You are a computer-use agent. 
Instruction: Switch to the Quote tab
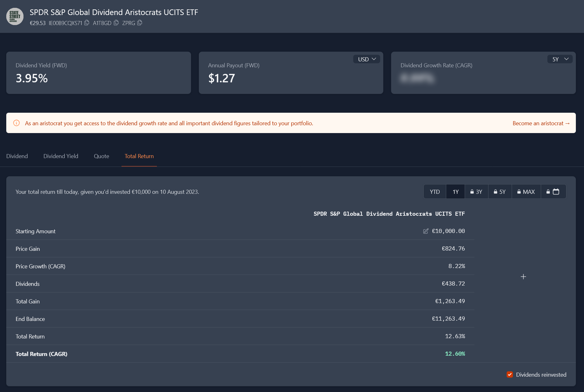(x=101, y=156)
